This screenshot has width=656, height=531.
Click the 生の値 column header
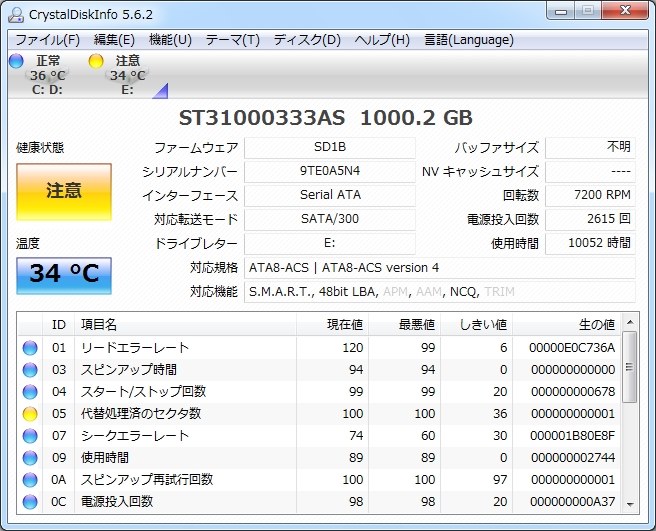tap(567, 325)
